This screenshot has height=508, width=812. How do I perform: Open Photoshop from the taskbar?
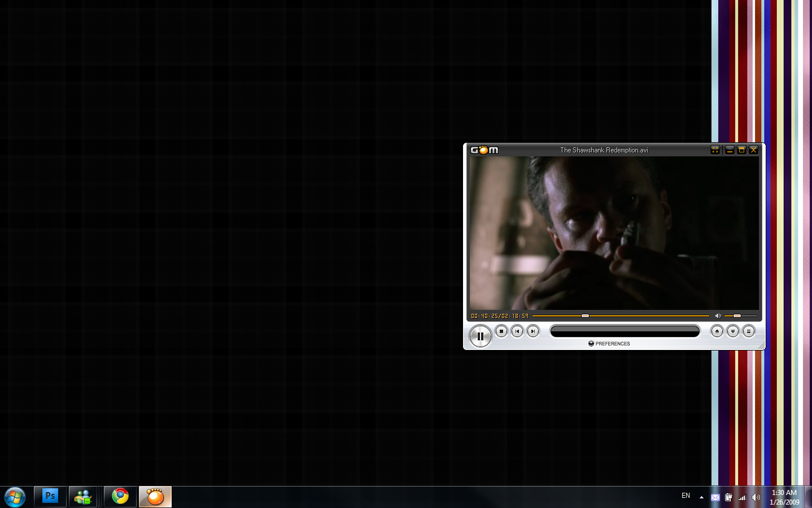pos(50,497)
